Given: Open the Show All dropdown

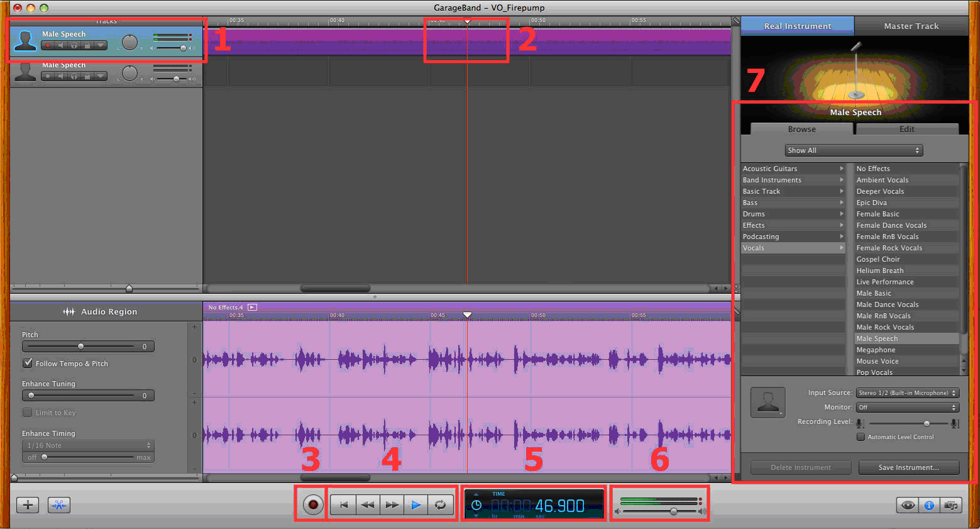Looking at the screenshot, I should (854, 150).
